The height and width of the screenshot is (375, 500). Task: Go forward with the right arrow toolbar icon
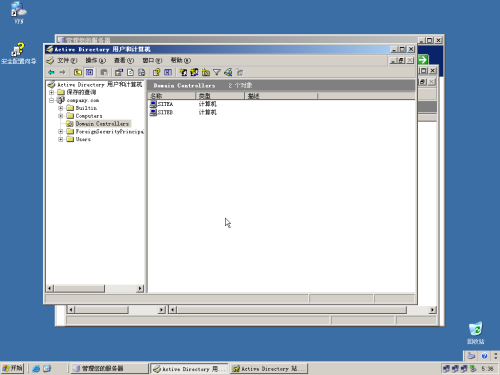point(62,72)
